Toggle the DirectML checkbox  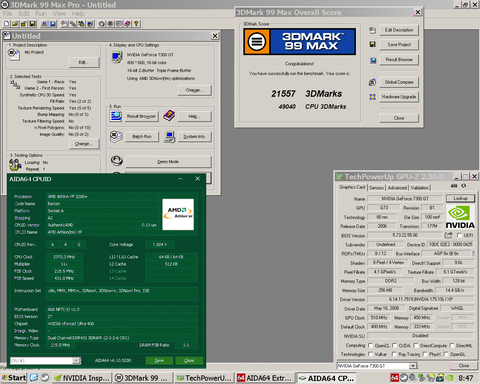click(452, 345)
